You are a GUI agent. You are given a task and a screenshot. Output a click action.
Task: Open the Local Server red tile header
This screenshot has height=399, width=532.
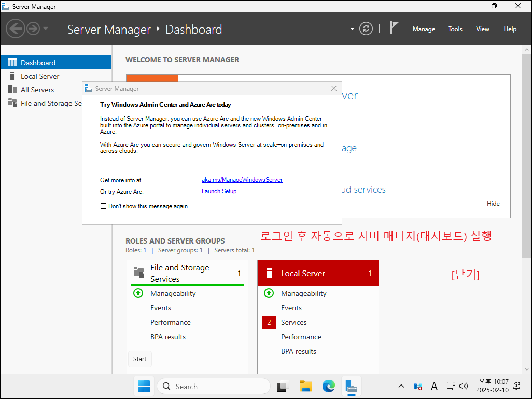(x=318, y=273)
